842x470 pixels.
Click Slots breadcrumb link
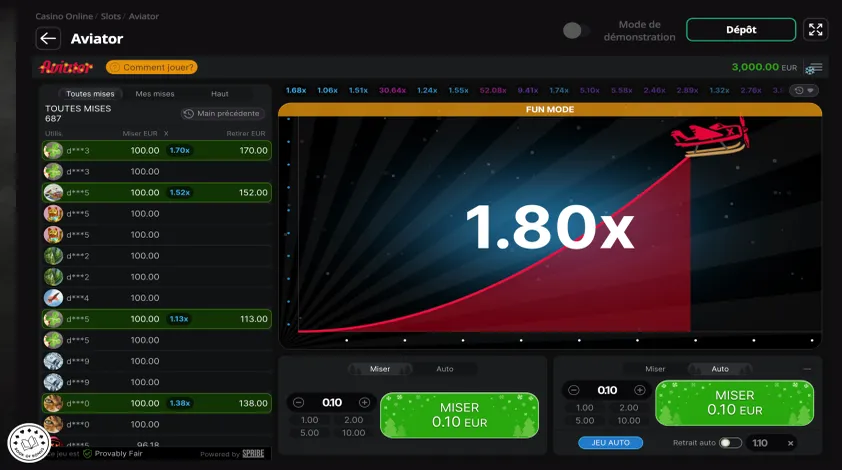pos(111,16)
